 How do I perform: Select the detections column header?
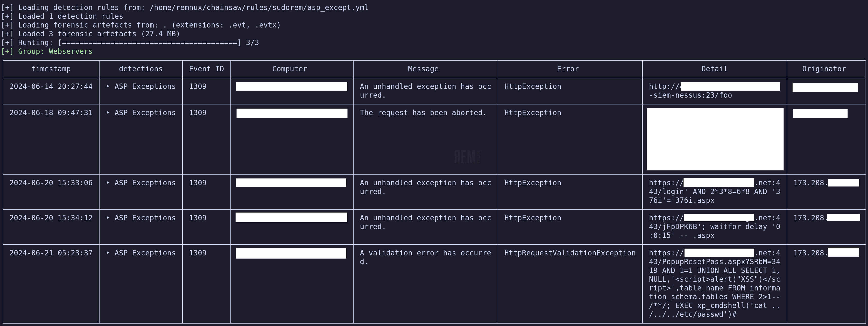tap(140, 69)
